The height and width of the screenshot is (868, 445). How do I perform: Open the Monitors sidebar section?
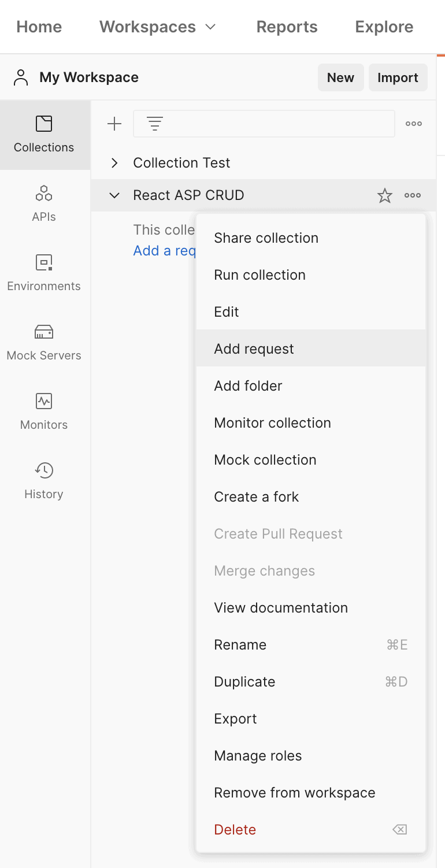(44, 412)
